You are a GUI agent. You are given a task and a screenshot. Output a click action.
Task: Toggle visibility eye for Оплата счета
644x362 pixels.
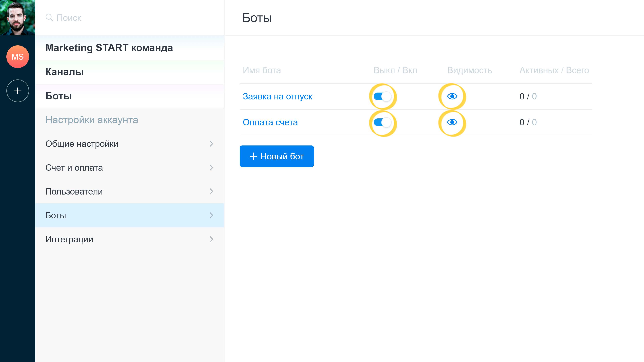pyautogui.click(x=452, y=122)
